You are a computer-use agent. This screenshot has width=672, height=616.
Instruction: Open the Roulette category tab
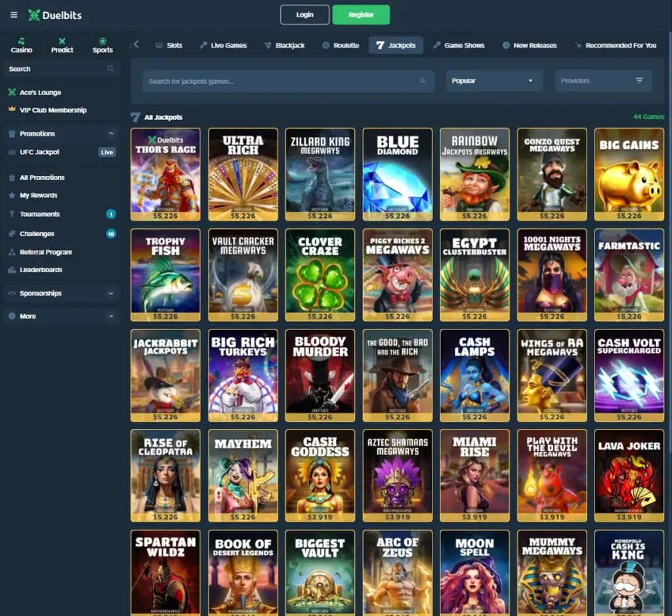341,45
